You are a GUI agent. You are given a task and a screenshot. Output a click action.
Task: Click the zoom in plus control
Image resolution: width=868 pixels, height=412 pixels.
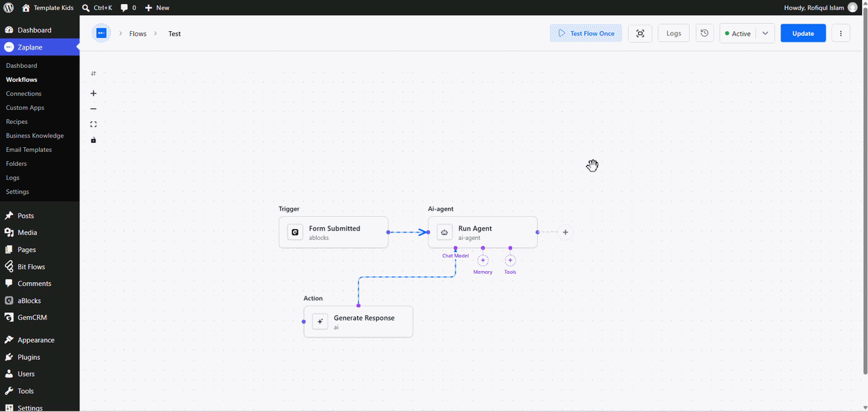tap(94, 94)
